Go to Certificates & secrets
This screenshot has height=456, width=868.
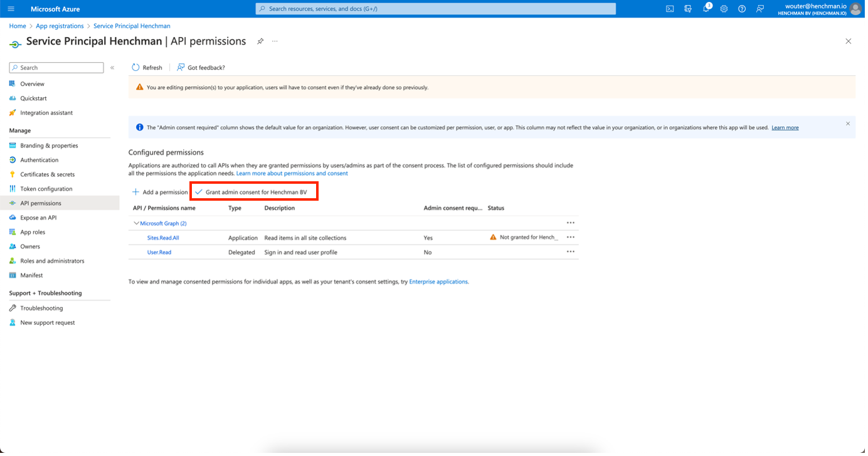coord(47,174)
